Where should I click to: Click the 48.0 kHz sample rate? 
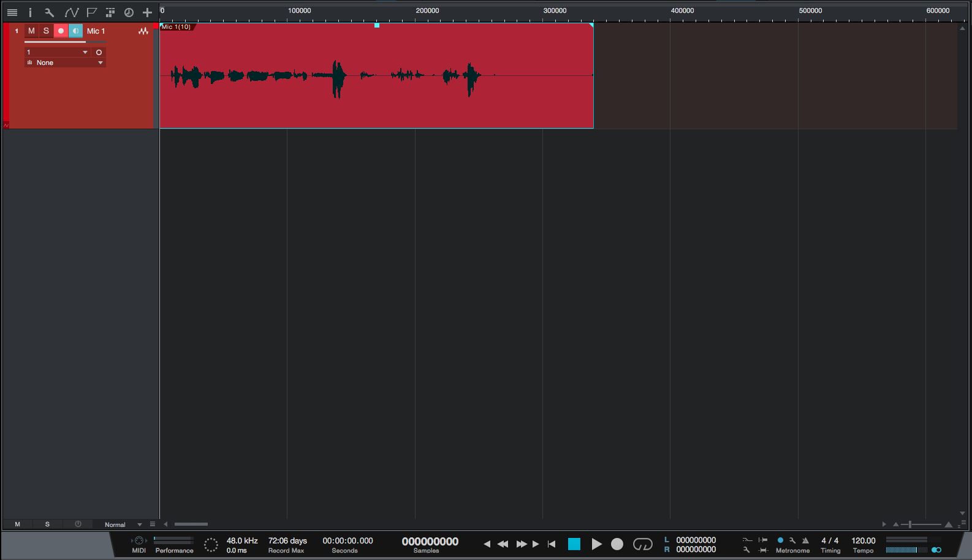coord(242,540)
